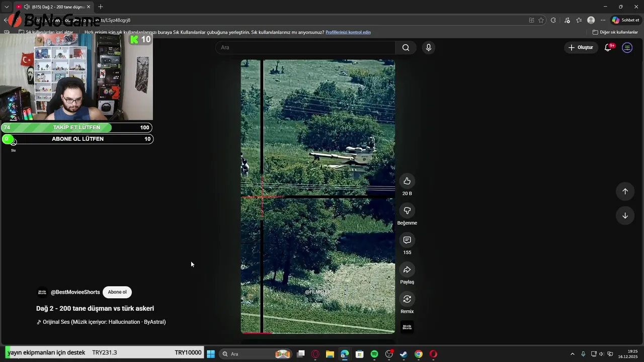Open the sound source thumbnail below Remix
Screen dimensions: 644x362
point(407,327)
